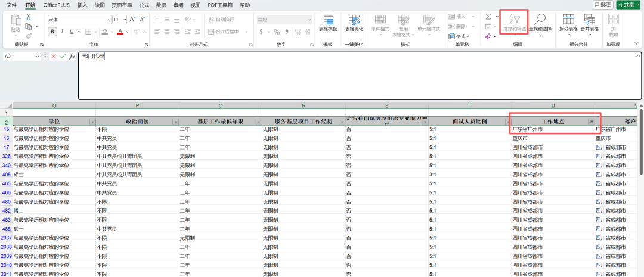Expand the 合并后居中 dropdown arrow

tap(246, 32)
